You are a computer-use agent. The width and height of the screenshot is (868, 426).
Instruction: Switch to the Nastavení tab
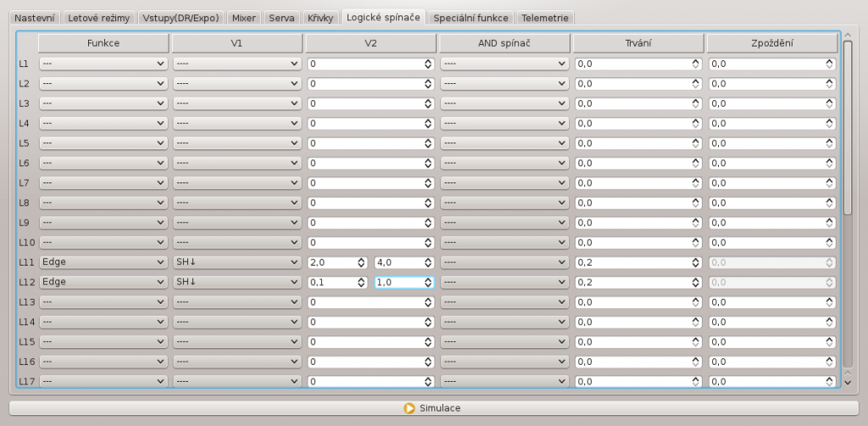point(35,17)
